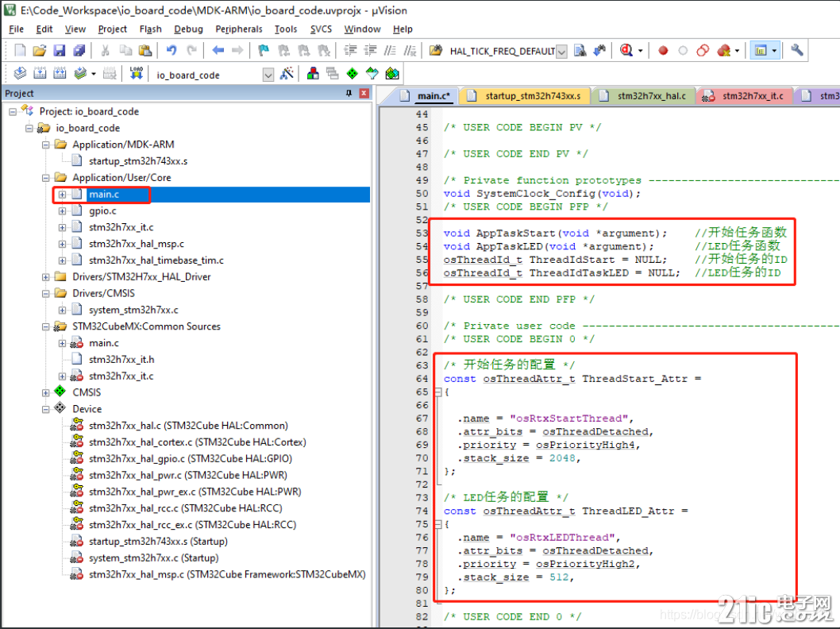Click the Save All icon
Screen dimensions: 840x629
[x=79, y=50]
